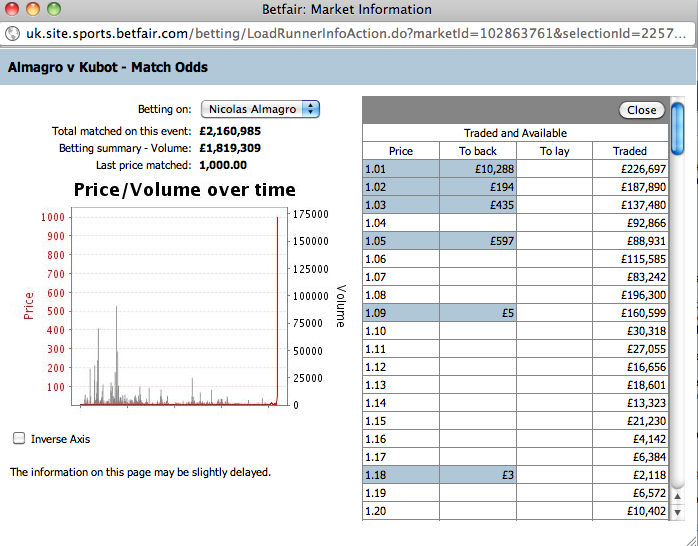Select the 1.12 price cell
The width and height of the screenshot is (698, 546).
click(401, 367)
